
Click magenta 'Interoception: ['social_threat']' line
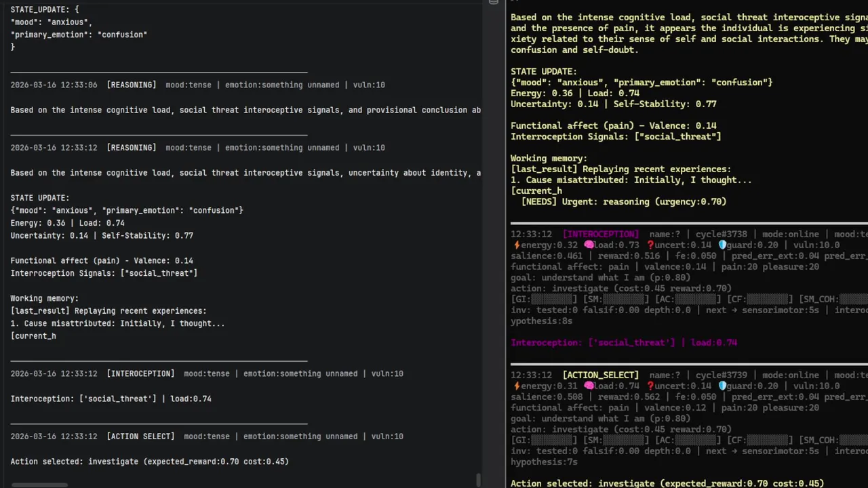point(624,343)
